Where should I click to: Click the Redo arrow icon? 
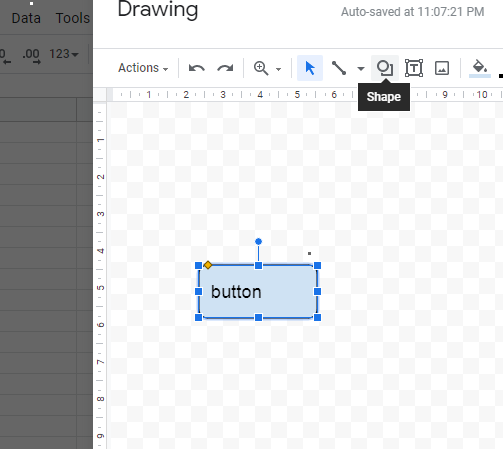[x=225, y=68]
